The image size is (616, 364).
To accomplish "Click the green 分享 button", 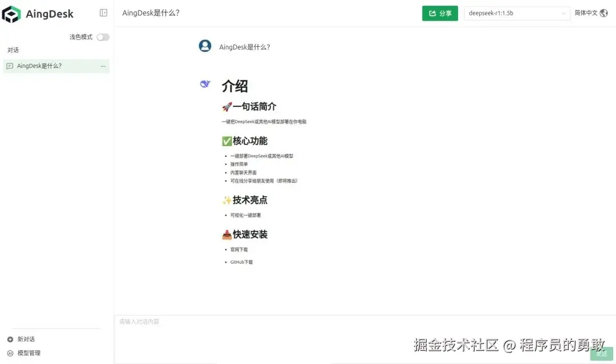I will (x=440, y=13).
